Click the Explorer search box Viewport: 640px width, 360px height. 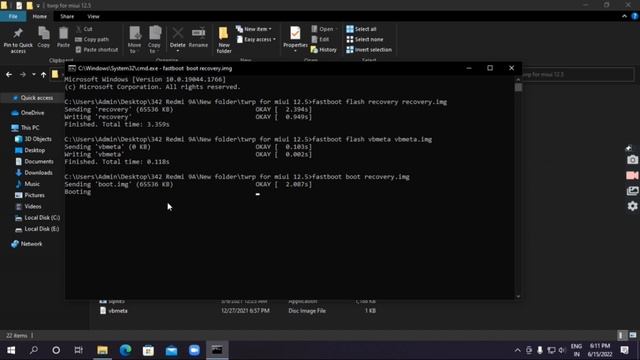pyautogui.click(x=578, y=75)
